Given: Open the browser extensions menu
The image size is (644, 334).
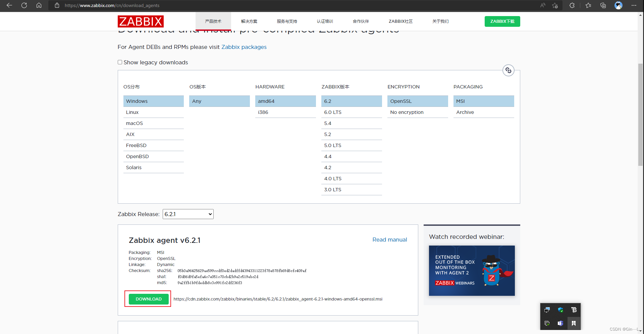Looking at the screenshot, I should [572, 5].
